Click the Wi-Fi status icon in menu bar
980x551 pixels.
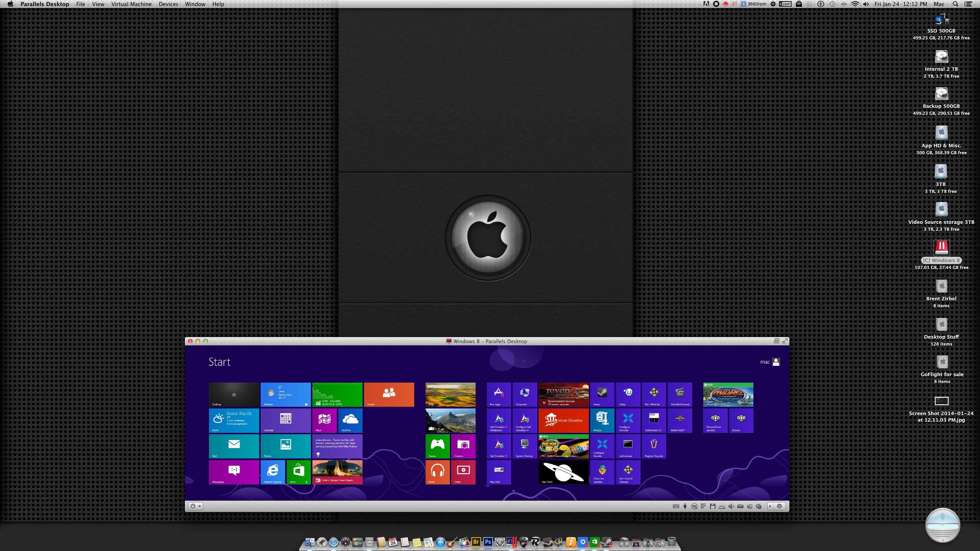point(855,4)
